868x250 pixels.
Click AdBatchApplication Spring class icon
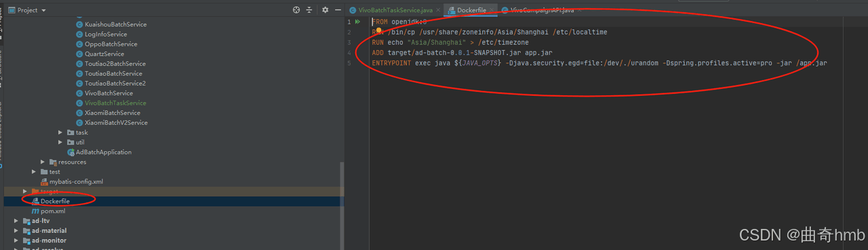(x=71, y=152)
